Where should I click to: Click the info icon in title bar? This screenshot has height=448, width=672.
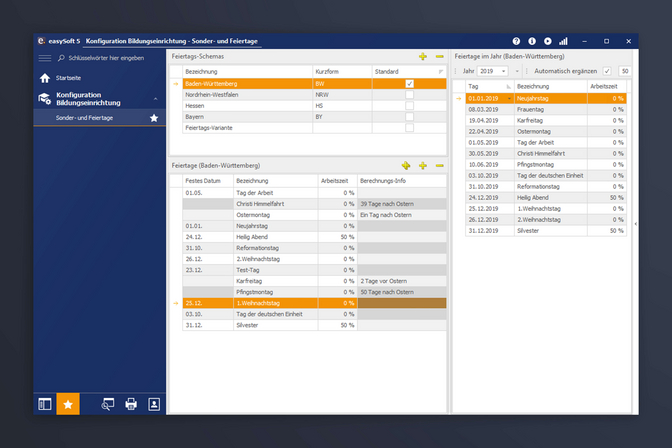pyautogui.click(x=532, y=41)
